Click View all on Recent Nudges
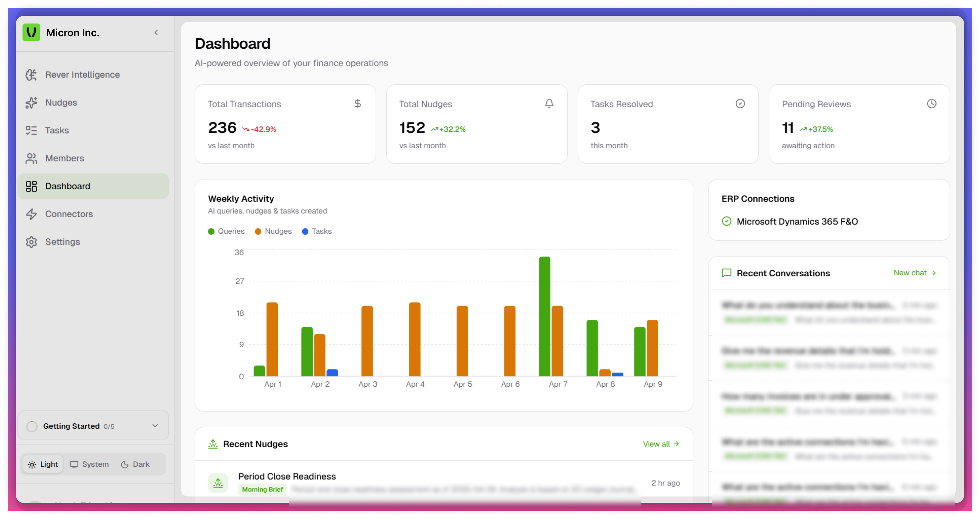Screen dimensions: 980x519 (x=660, y=444)
